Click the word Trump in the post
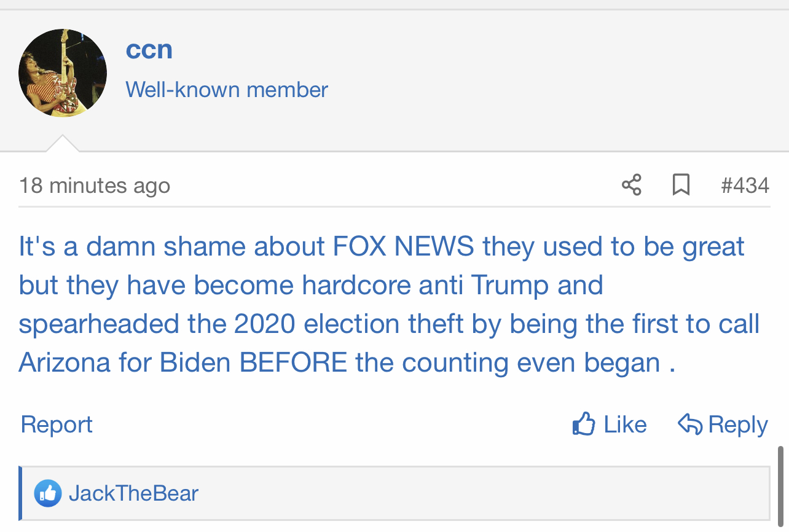 510,285
